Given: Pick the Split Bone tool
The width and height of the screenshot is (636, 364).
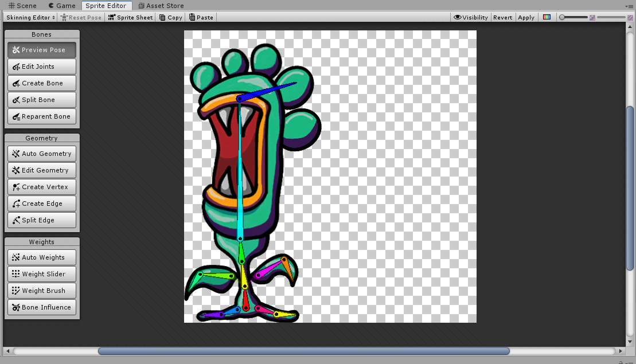Looking at the screenshot, I should [x=41, y=100].
